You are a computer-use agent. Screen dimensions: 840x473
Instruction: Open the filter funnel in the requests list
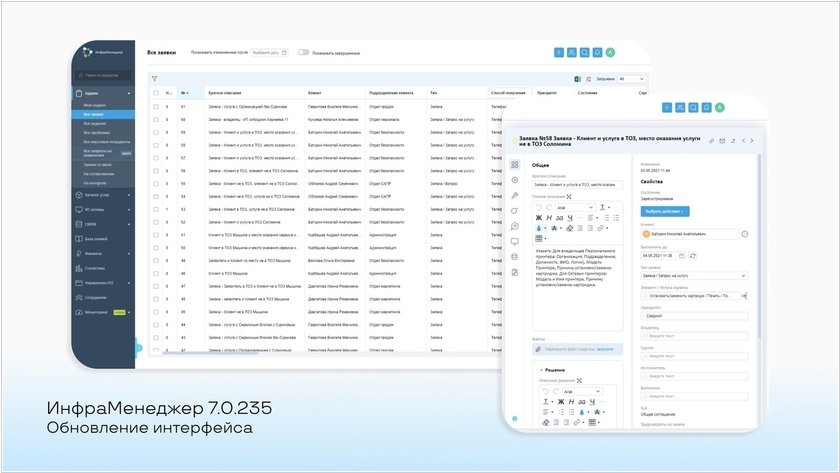coord(154,79)
